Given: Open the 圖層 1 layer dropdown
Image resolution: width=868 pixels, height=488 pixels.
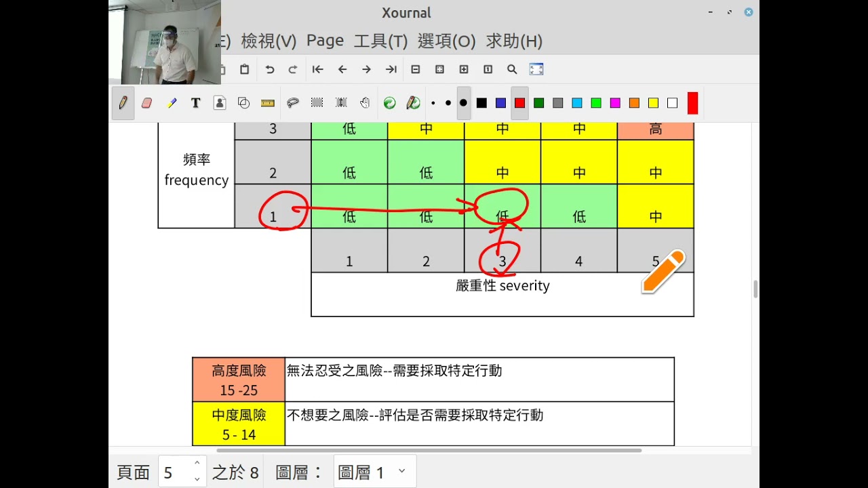Looking at the screenshot, I should (375, 472).
